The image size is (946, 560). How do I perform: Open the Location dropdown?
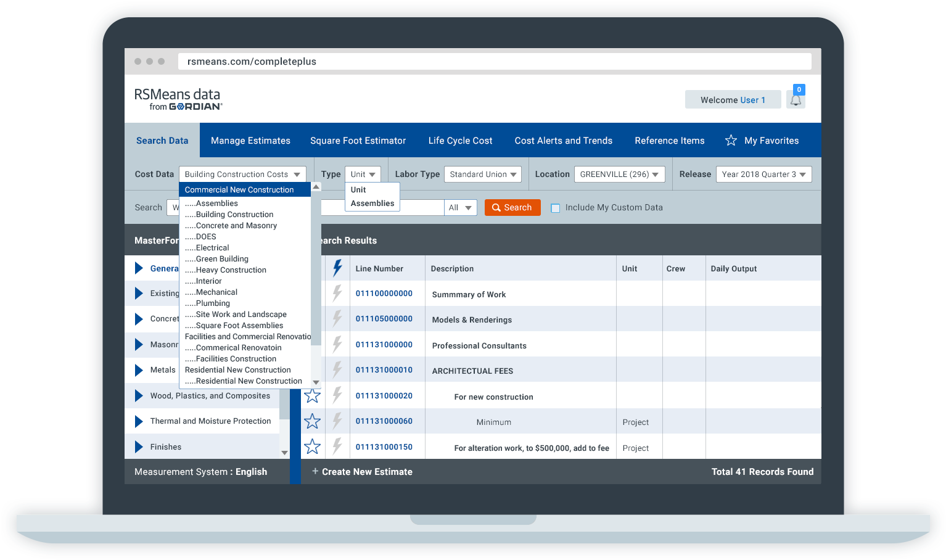click(619, 175)
